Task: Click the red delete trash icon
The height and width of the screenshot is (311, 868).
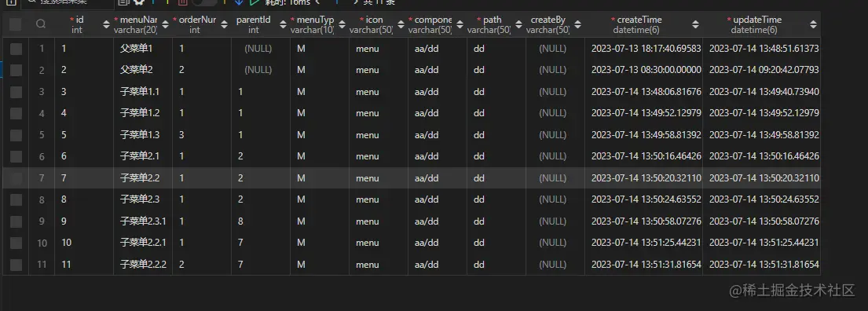Action: [x=183, y=2]
